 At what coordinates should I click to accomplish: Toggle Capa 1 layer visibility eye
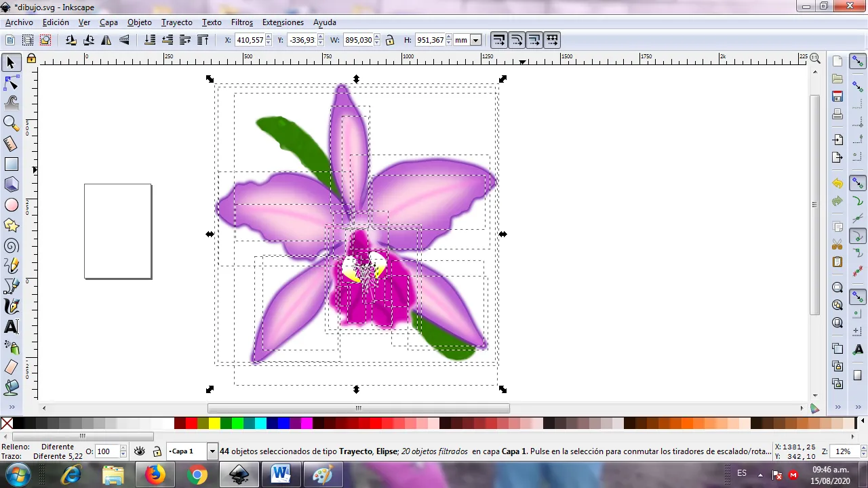pos(140,451)
